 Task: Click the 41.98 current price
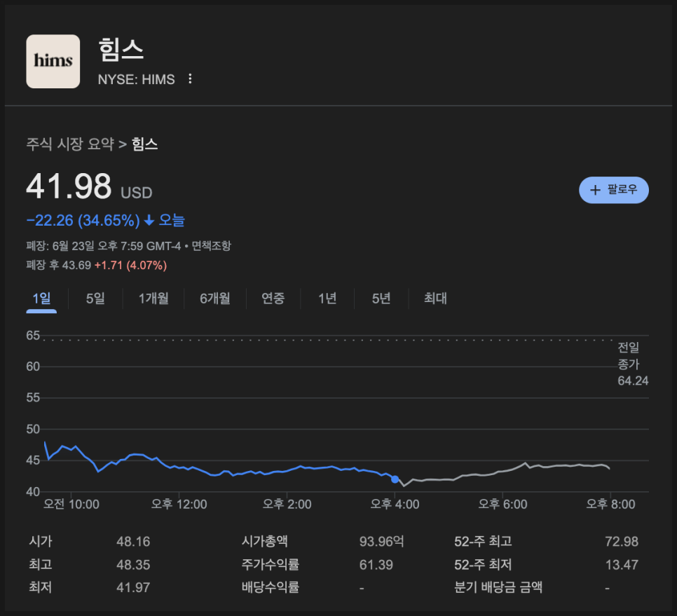click(69, 186)
